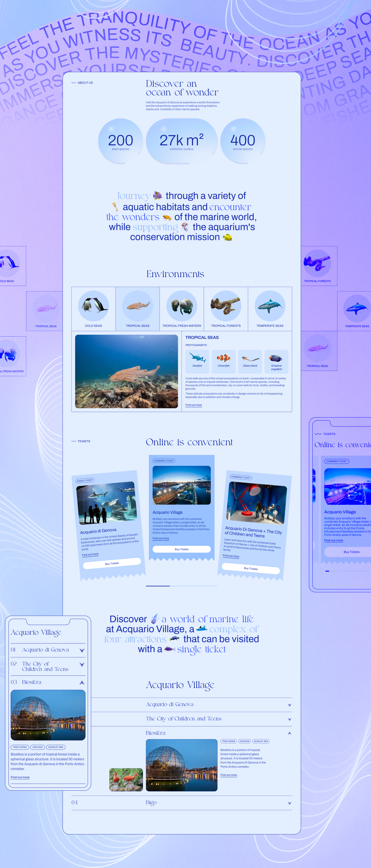This screenshot has height=868, width=371.
Task: Click the ORCHIDS tag in the phone mockup
Action: click(38, 747)
